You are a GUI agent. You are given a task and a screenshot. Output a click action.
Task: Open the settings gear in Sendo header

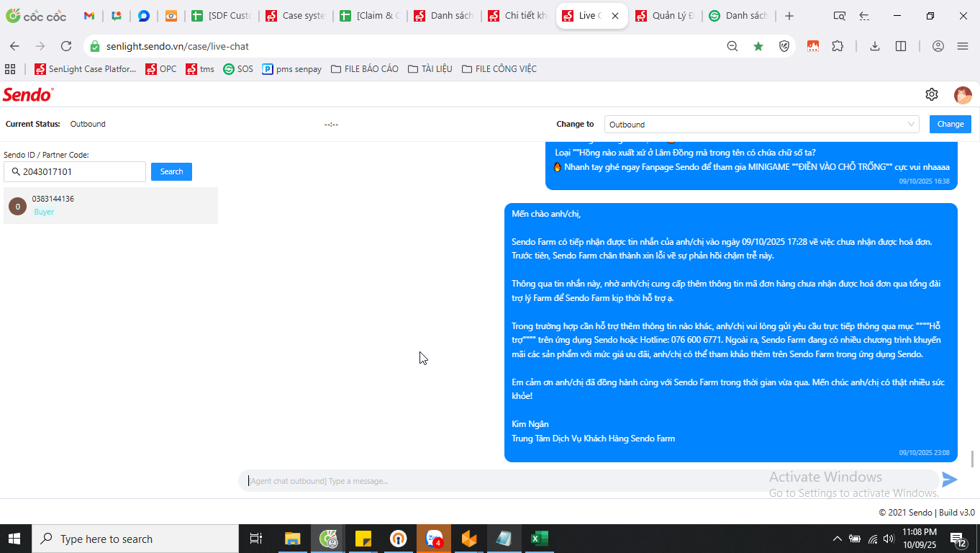932,94
